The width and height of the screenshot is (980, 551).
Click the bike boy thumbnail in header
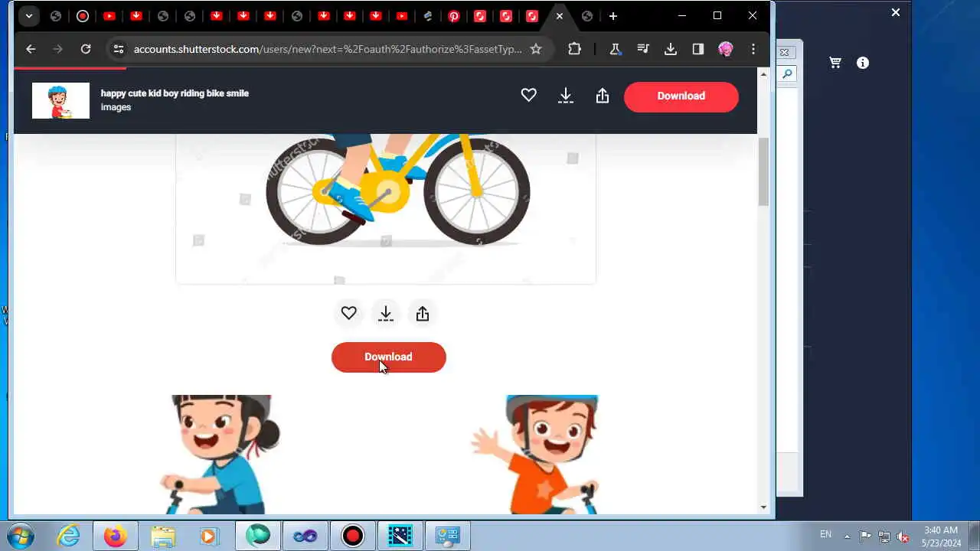pyautogui.click(x=60, y=100)
